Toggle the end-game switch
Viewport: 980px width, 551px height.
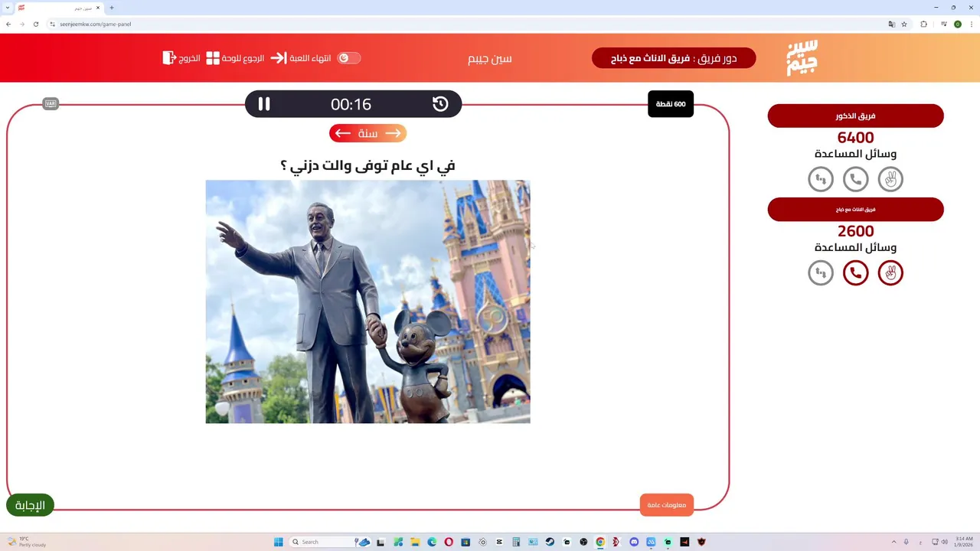349,58
